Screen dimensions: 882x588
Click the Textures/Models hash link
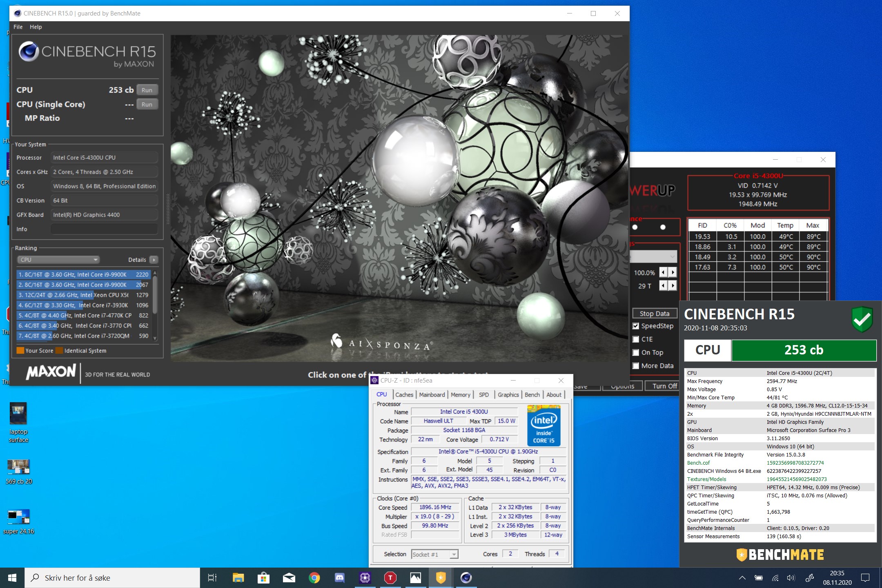tap(796, 479)
